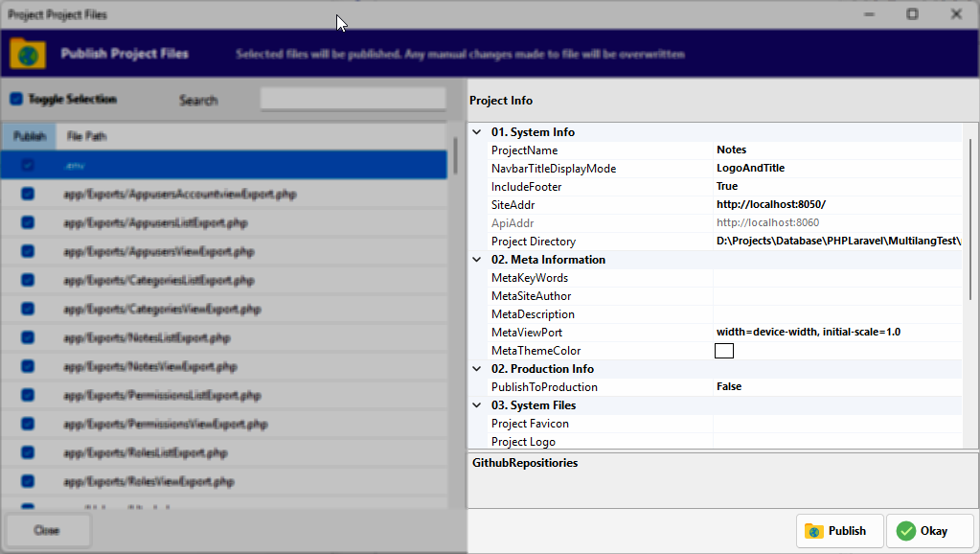Select the app/Exports/AppusersListExport.php file path

[155, 223]
